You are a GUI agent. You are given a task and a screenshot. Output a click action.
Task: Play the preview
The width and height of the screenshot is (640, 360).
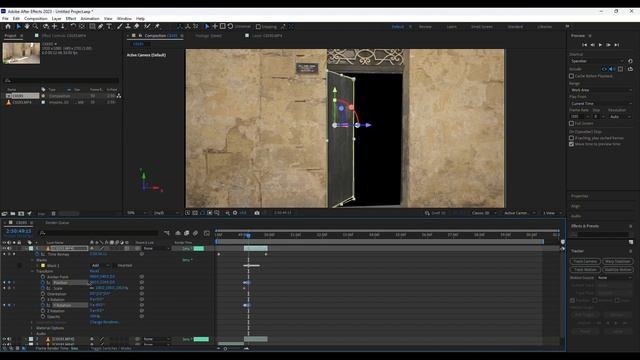point(600,45)
